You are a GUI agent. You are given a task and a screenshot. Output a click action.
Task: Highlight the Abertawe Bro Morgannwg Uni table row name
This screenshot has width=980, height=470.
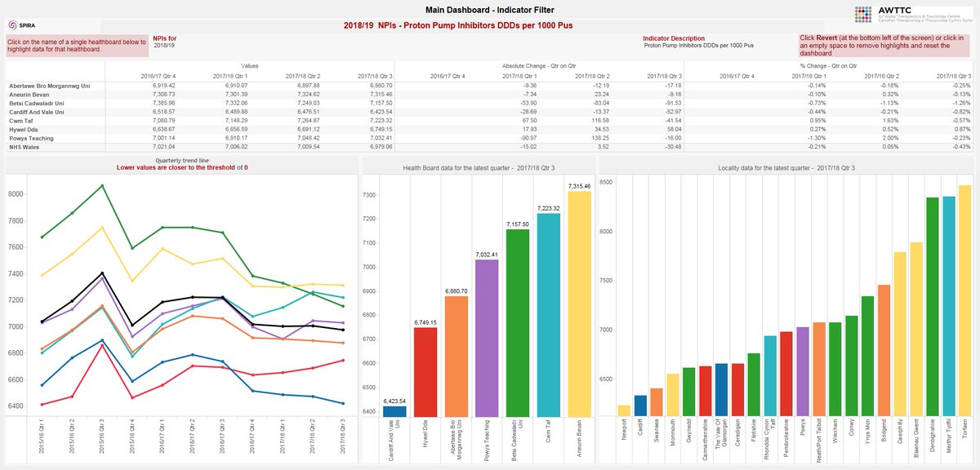coord(49,85)
